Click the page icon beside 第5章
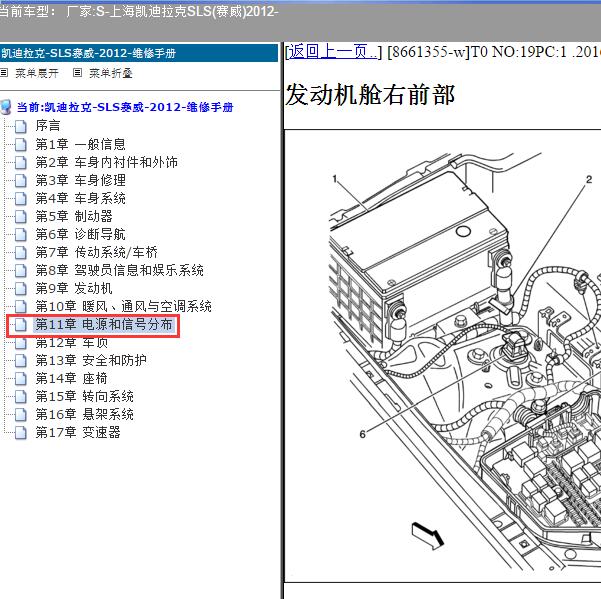 pos(21,217)
